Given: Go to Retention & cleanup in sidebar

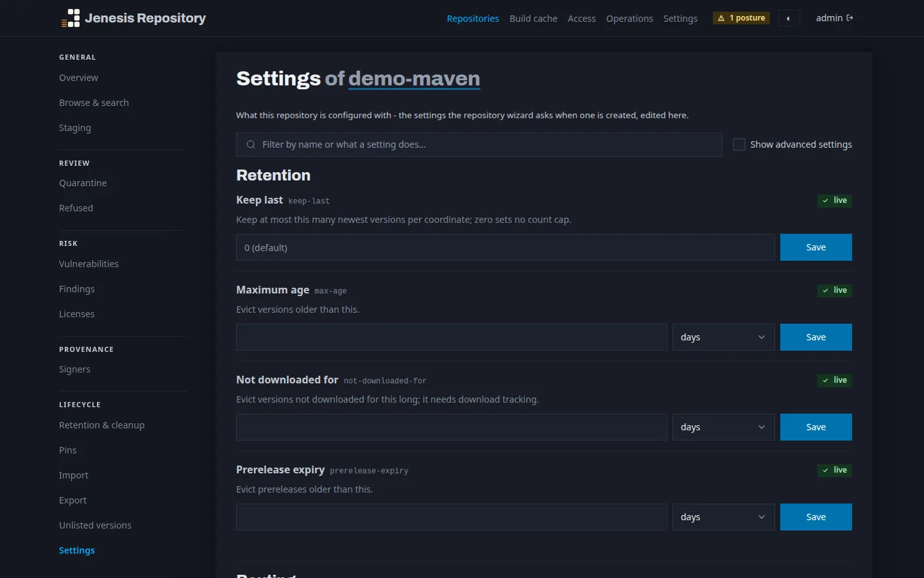Looking at the screenshot, I should tap(102, 425).
